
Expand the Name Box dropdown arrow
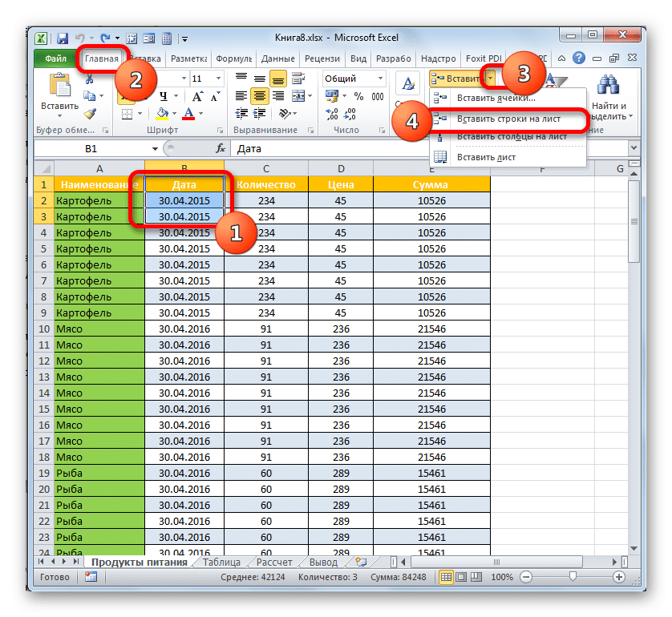coord(155,149)
